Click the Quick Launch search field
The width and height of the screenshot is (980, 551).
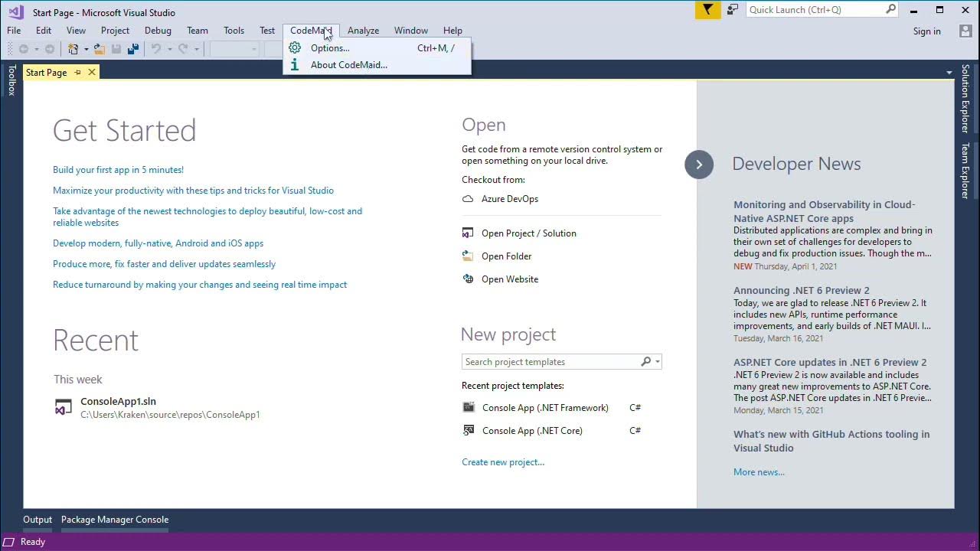pyautogui.click(x=815, y=10)
